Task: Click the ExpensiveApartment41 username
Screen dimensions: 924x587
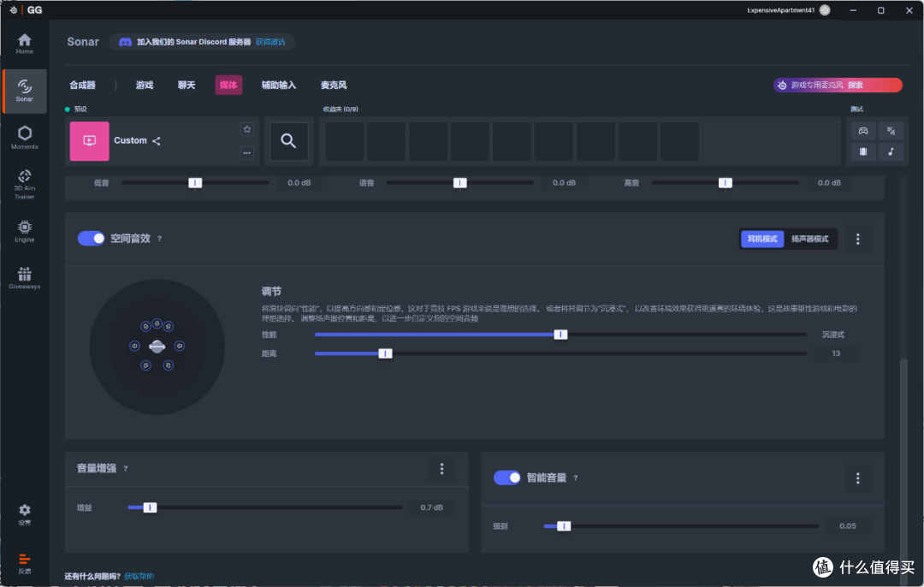Action: (781, 10)
